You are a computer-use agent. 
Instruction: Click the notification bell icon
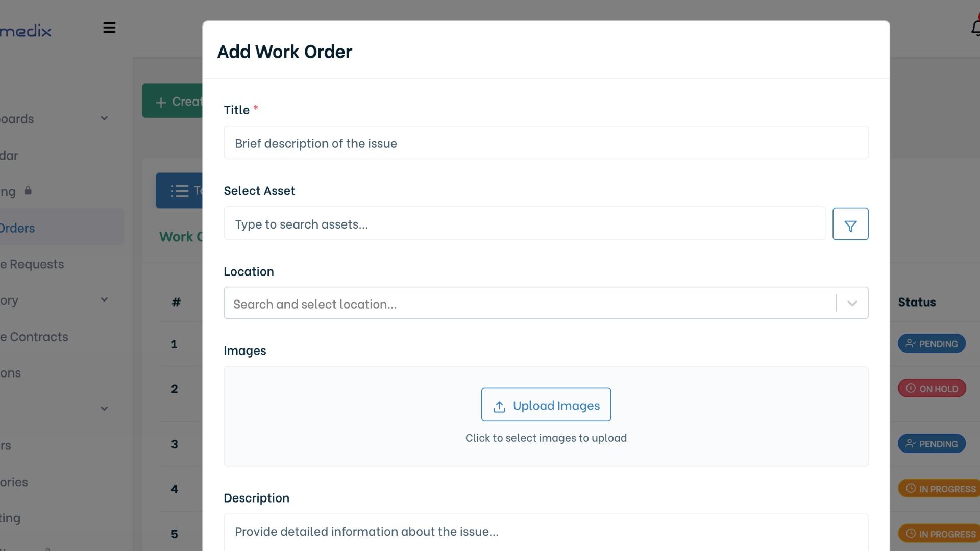(975, 28)
